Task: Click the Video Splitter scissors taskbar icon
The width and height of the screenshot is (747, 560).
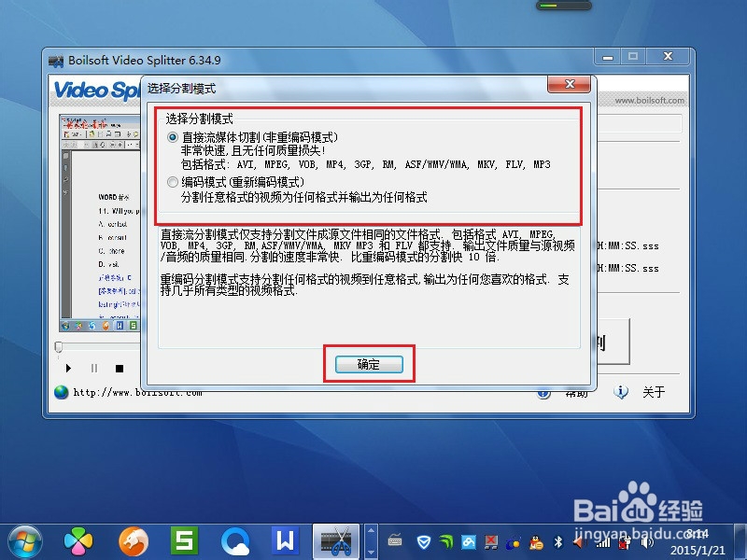Action: coord(336,542)
